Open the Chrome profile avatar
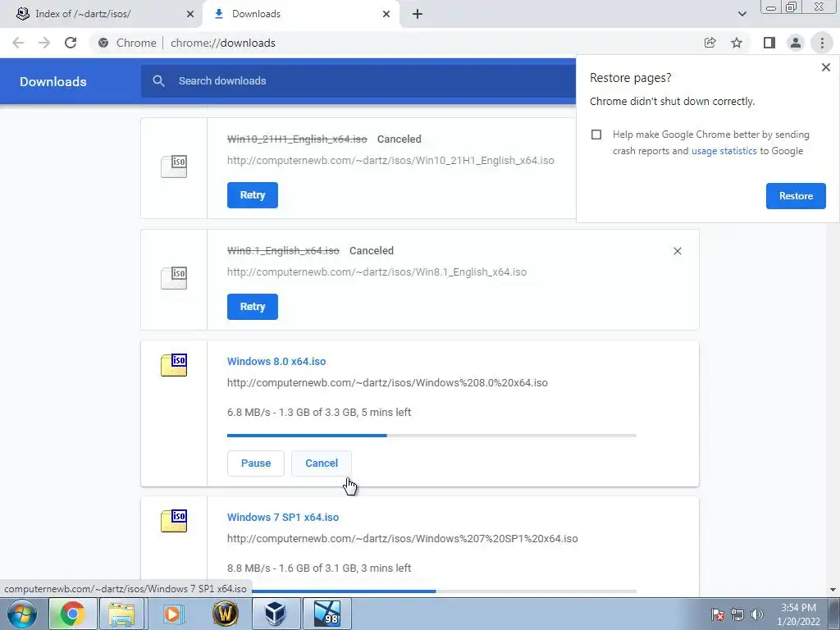 pos(796,43)
